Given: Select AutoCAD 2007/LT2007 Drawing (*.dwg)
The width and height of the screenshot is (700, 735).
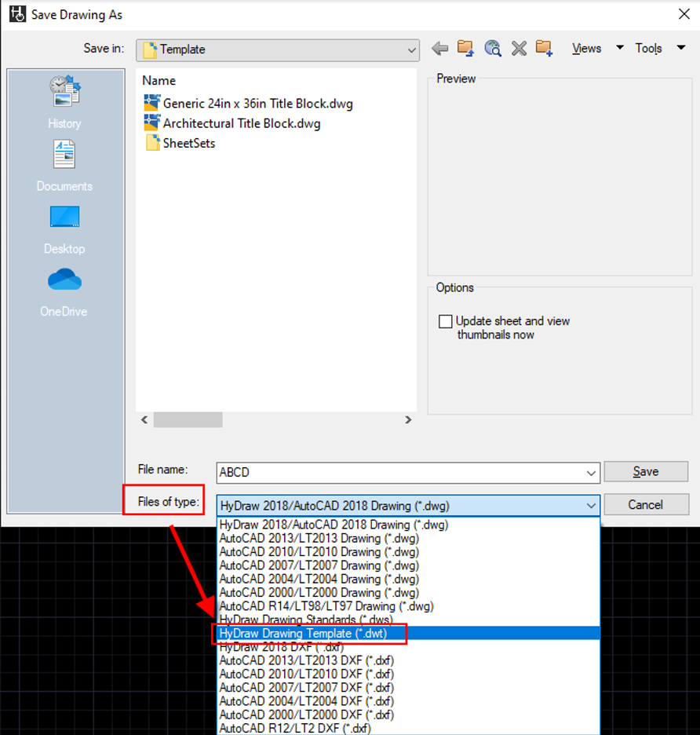Looking at the screenshot, I should pos(408,565).
